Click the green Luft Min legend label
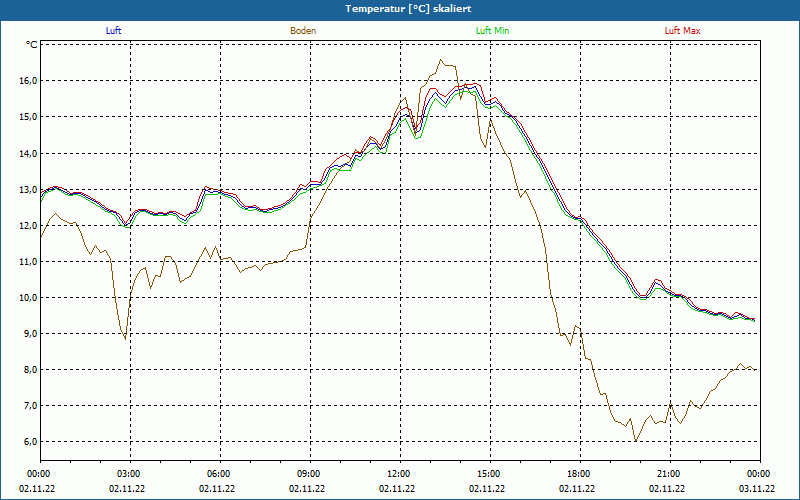 (492, 31)
